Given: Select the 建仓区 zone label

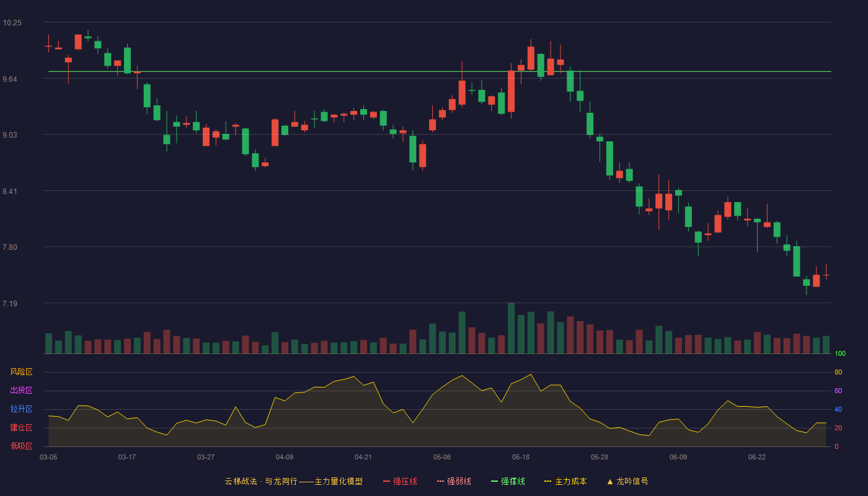Looking at the screenshot, I should (x=21, y=428).
